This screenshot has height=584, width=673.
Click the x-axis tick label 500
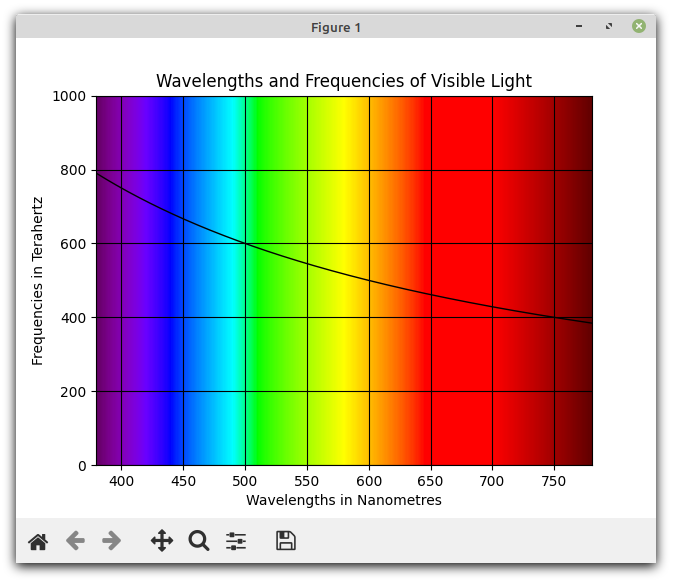(x=245, y=481)
